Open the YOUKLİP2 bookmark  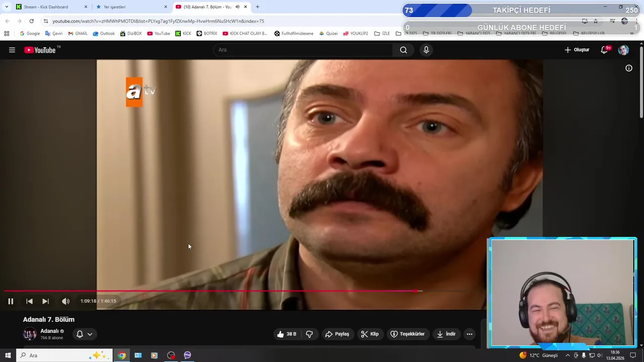click(x=356, y=34)
